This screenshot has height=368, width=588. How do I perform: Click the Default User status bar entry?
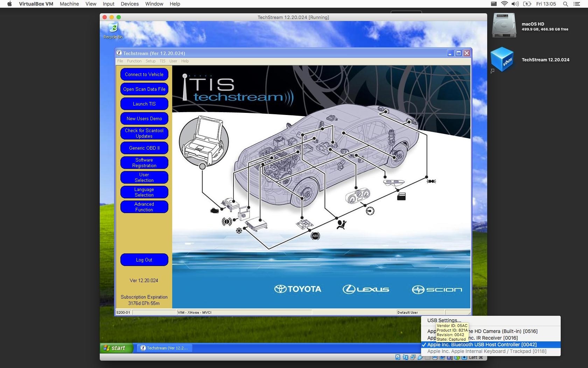(x=407, y=312)
